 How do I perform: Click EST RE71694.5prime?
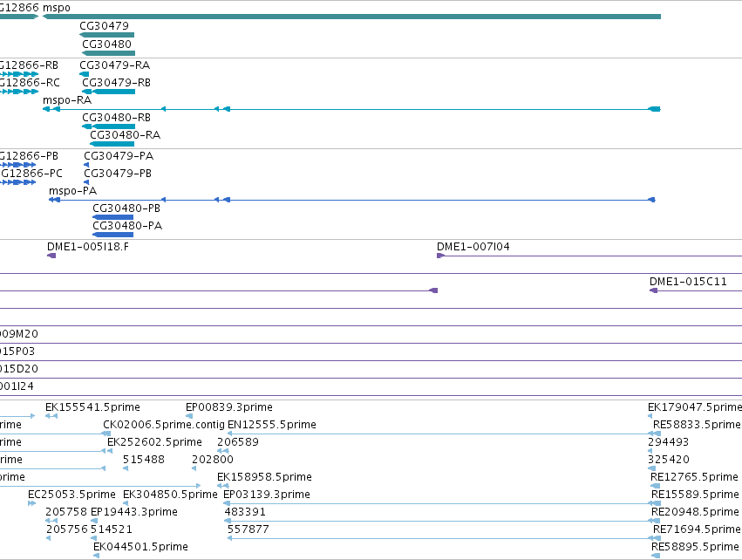pos(697,529)
